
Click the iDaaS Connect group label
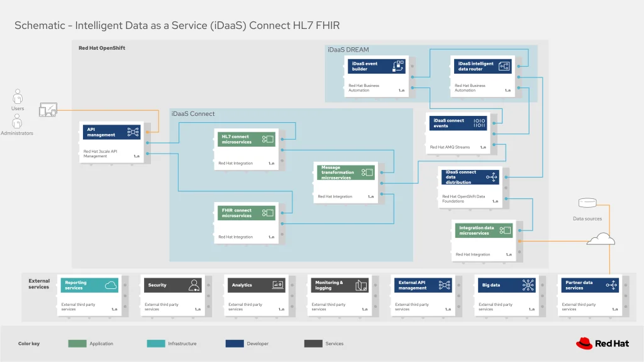click(193, 114)
